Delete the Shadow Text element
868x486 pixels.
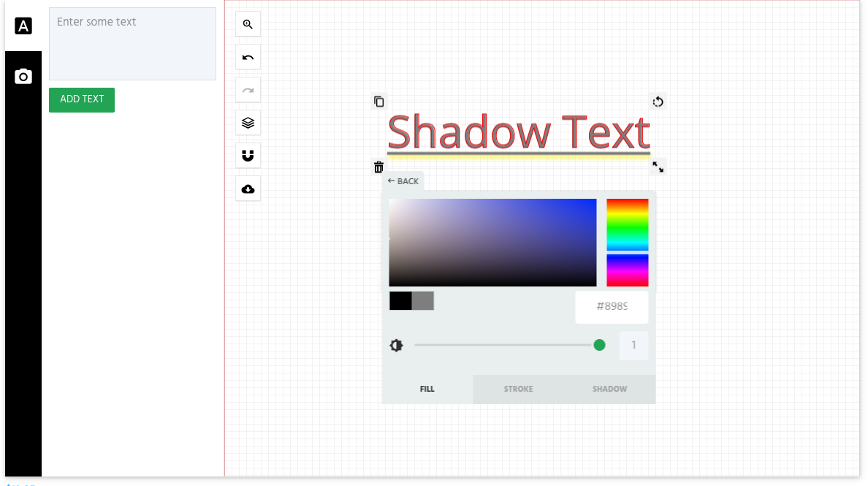378,167
